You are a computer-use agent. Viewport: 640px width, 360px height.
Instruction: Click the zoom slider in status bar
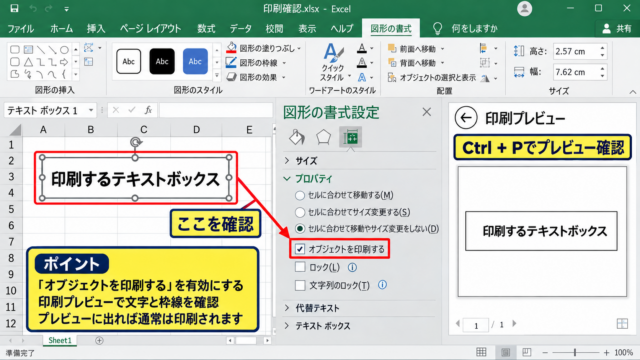(575, 352)
